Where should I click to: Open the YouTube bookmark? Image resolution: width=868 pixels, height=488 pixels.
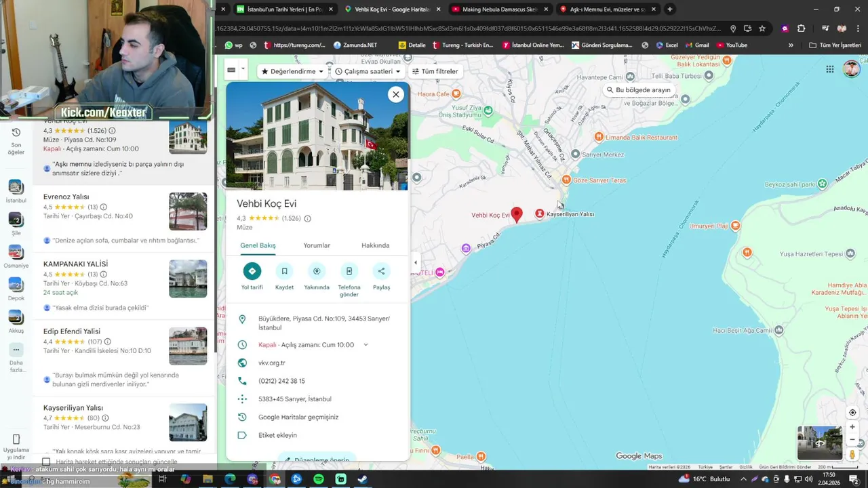[x=732, y=45]
